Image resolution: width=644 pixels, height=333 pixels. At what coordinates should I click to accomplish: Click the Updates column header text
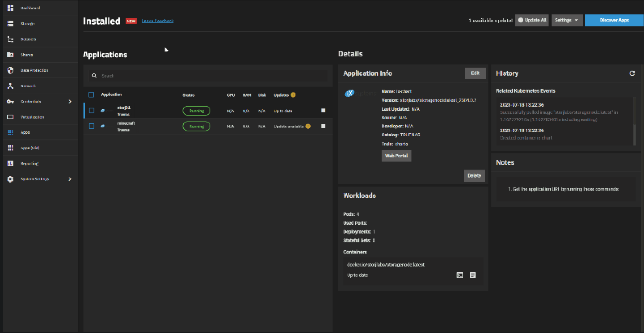pos(281,95)
